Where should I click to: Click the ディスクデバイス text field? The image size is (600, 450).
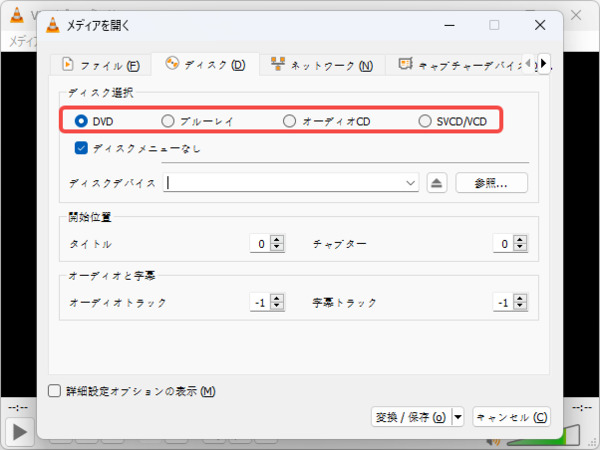point(283,183)
